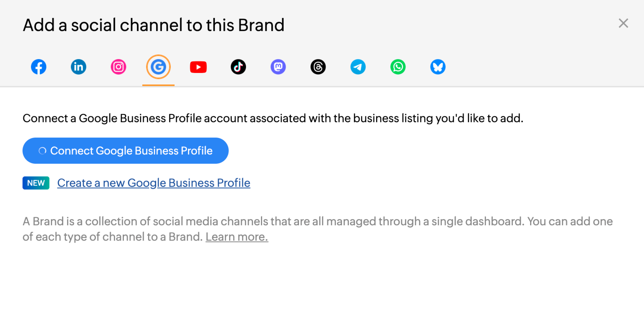
Task: Click the loading spinner inside Connect button
Action: (x=43, y=151)
